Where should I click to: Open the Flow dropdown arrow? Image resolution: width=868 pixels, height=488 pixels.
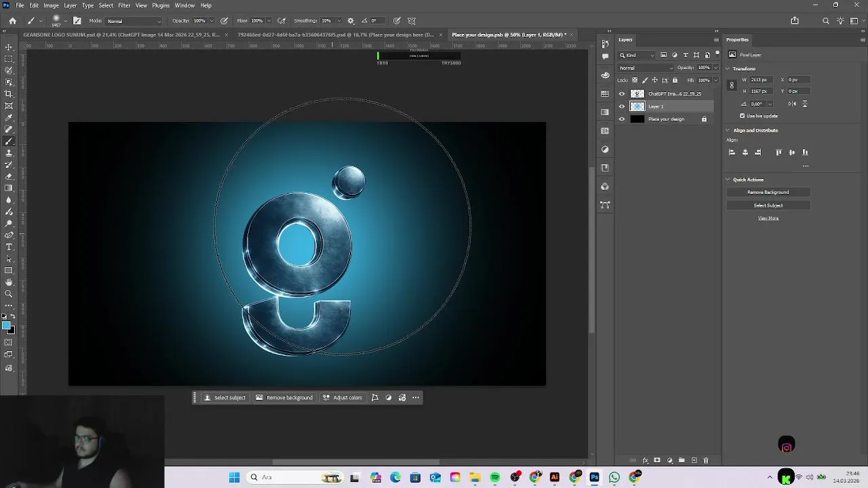269,21
